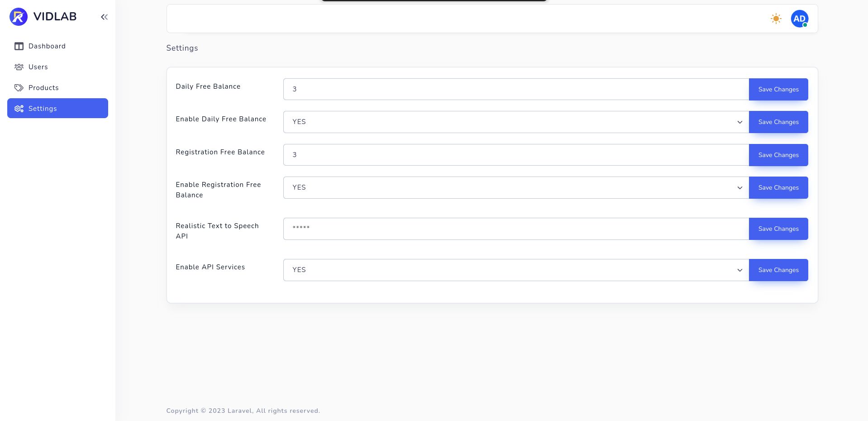Collapse the sidebar with double-chevron icon
The height and width of the screenshot is (421, 868).
[x=104, y=17]
